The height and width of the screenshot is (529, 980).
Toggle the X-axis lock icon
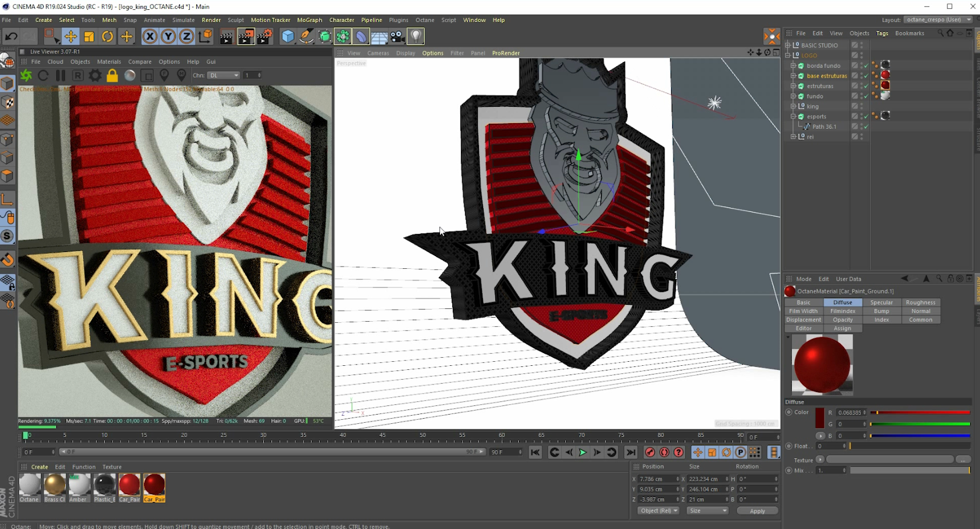pyautogui.click(x=150, y=37)
